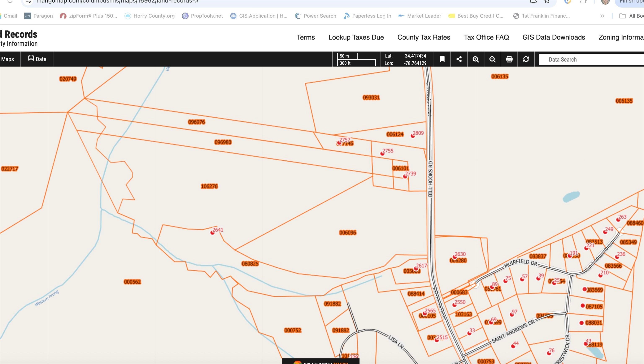The width and height of the screenshot is (644, 364).
Task: Click address point 2755 marker
Action: (x=382, y=153)
